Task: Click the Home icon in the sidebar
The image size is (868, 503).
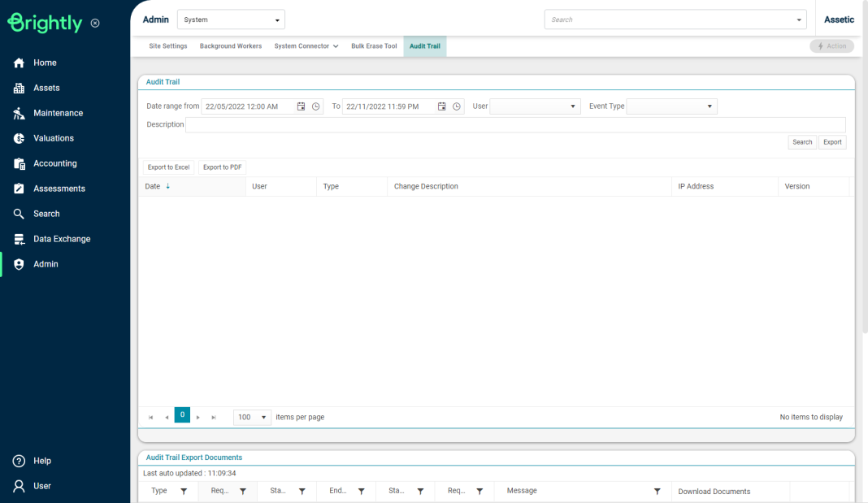Action: [18, 62]
